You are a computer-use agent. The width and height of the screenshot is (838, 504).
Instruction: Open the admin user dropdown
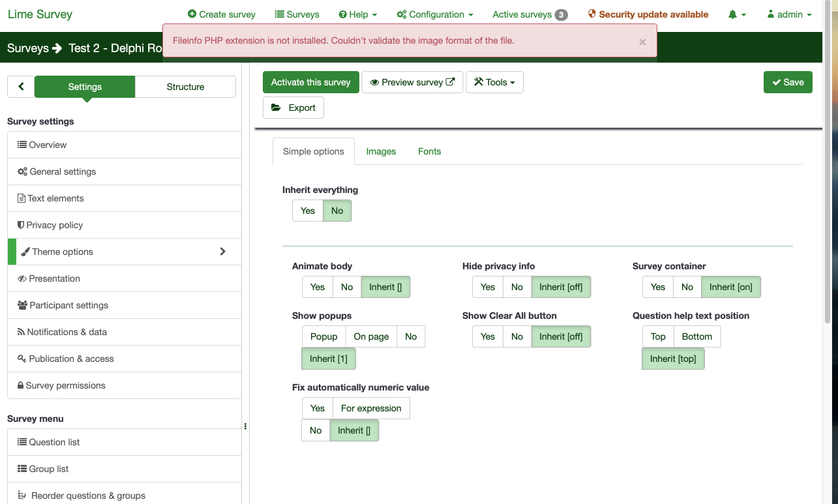pyautogui.click(x=789, y=14)
